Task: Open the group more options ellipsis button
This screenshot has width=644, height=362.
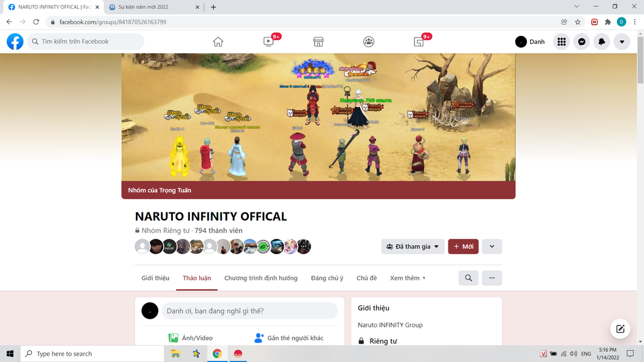Action: 492,278
